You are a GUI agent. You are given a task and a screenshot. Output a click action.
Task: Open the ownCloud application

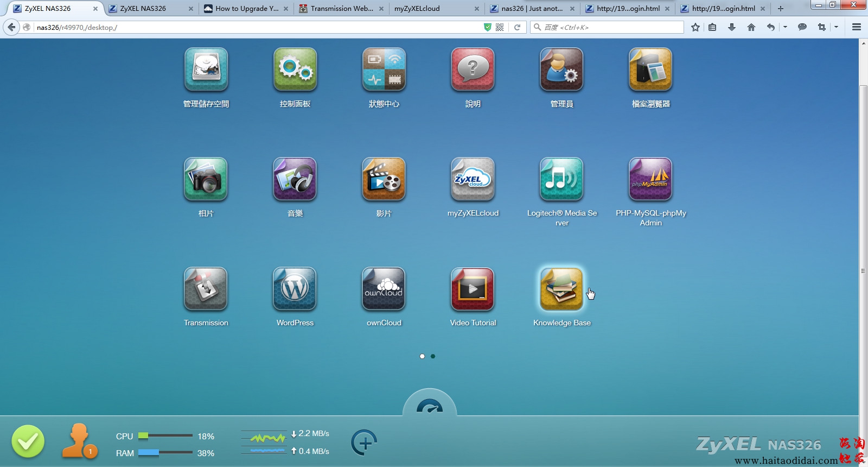(x=384, y=289)
